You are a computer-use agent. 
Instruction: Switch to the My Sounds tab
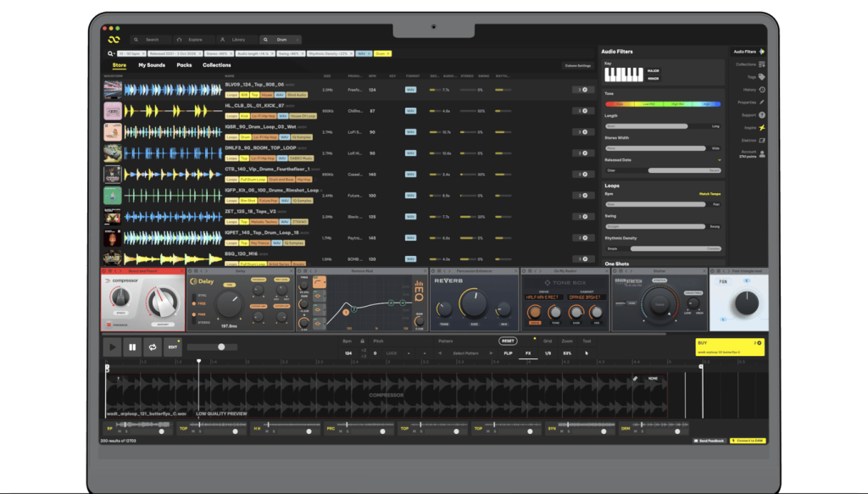point(152,65)
